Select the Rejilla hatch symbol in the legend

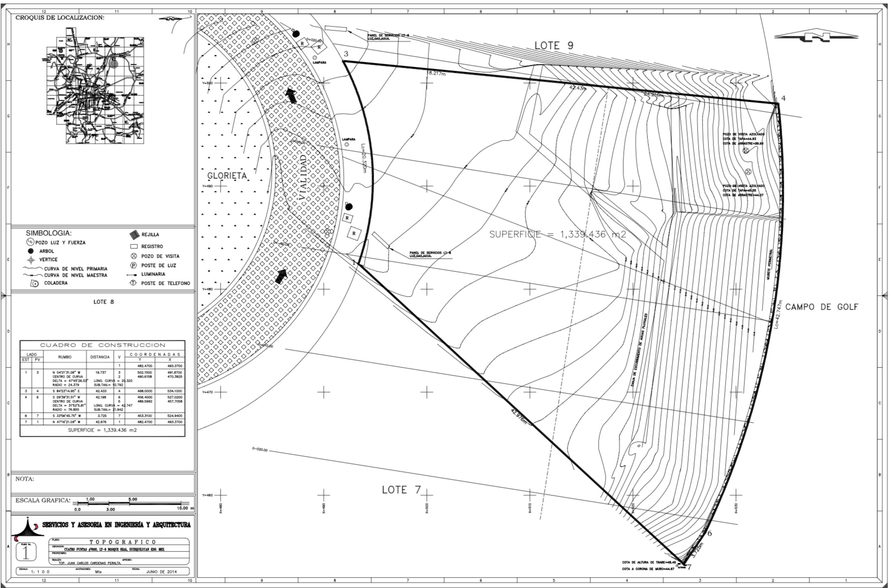coord(134,235)
